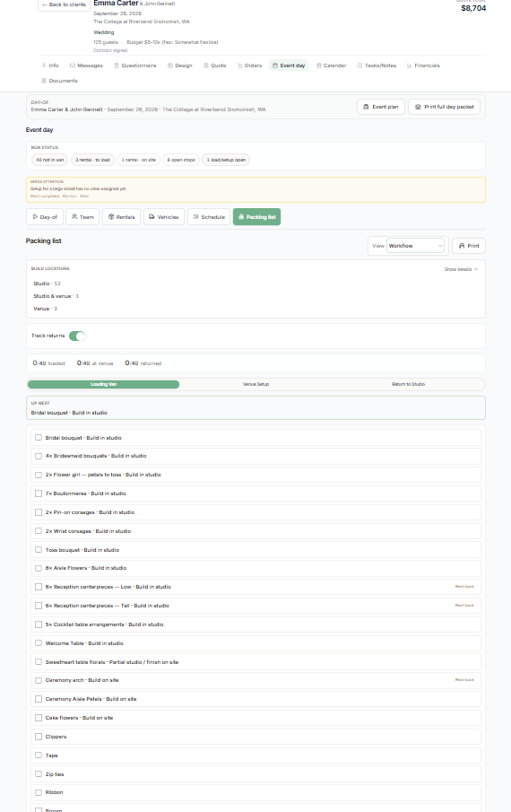
Task: Click the '1 rental - on site' chip
Action: 139,160
